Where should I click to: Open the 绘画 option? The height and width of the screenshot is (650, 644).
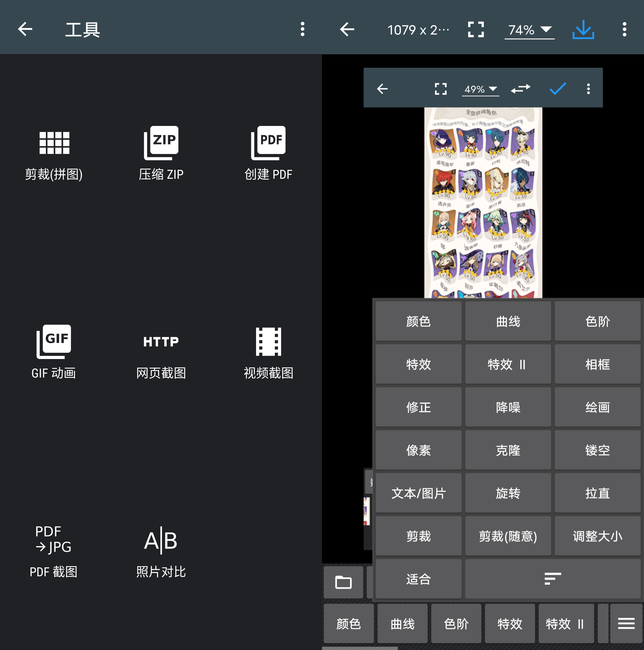point(597,407)
